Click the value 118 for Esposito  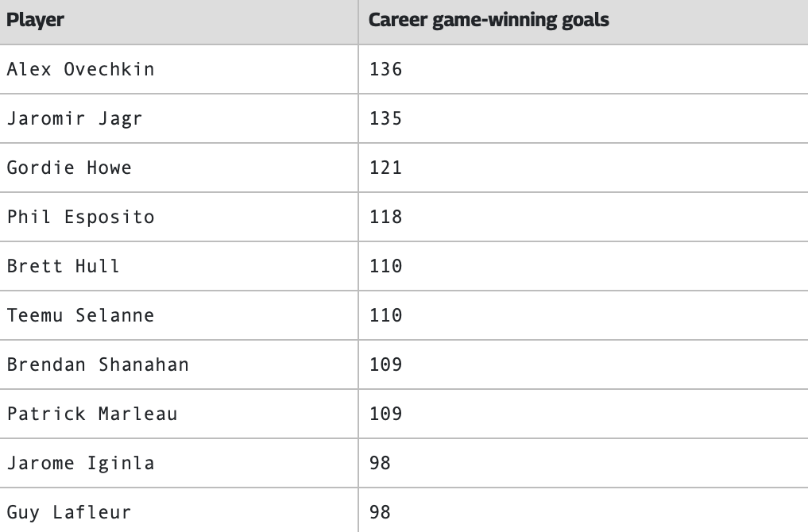coord(385,217)
